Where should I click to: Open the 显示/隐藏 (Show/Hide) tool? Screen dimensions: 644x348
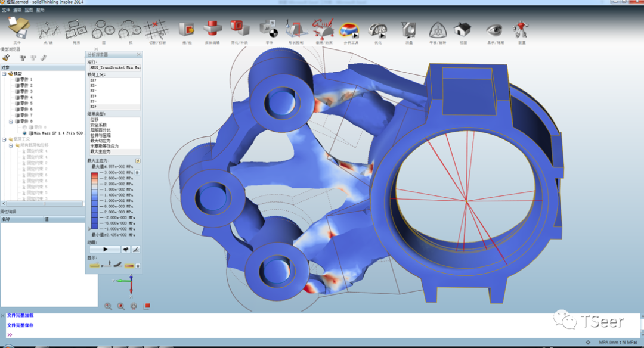click(x=495, y=29)
